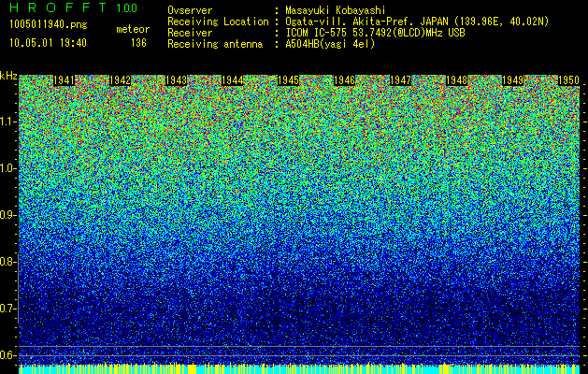
Task: Click the 1941 time marker
Action: click(65, 80)
